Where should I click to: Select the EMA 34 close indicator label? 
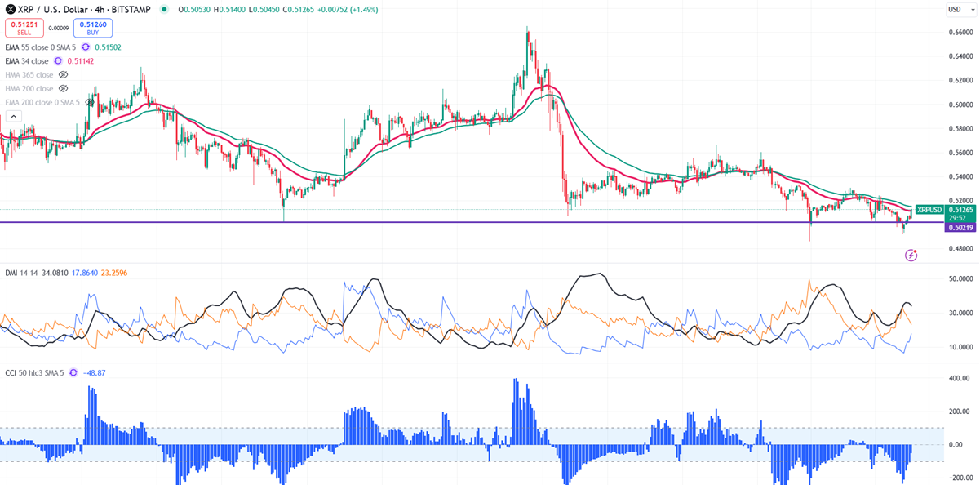(27, 60)
